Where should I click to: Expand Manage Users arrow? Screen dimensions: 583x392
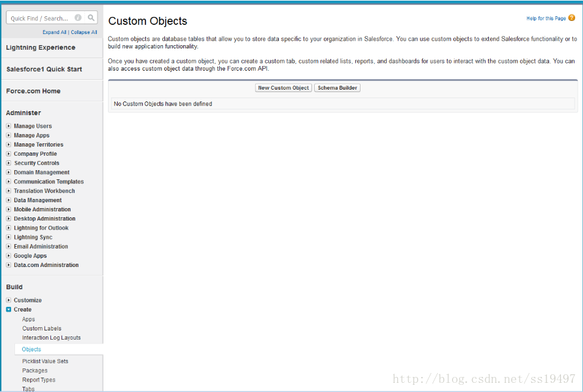tap(9, 126)
